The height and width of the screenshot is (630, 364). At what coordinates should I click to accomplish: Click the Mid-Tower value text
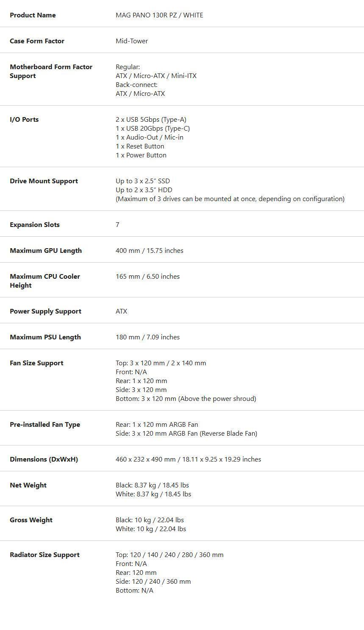[x=131, y=41]
